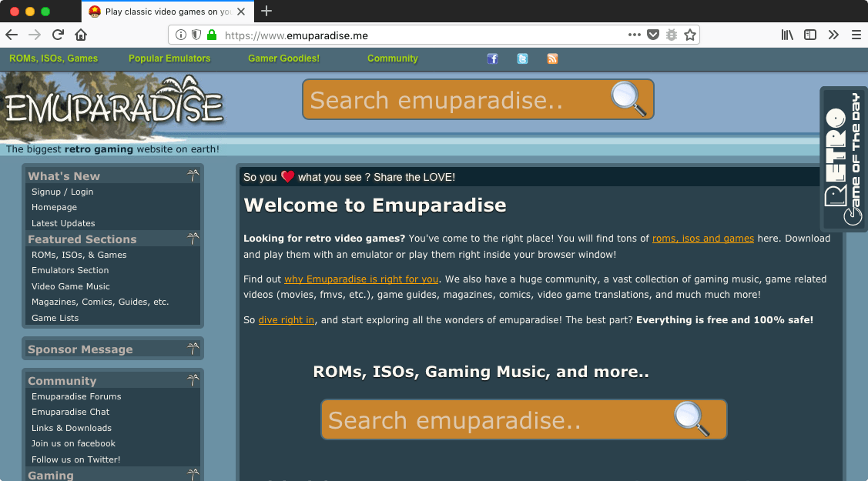
Task: Open a new browser tab
Action: 266,11
